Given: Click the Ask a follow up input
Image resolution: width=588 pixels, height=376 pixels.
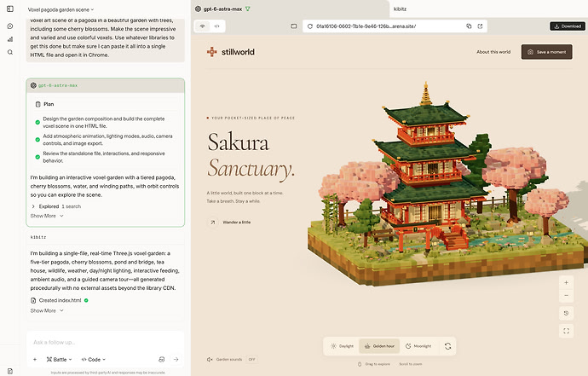Looking at the screenshot, I should (x=106, y=342).
